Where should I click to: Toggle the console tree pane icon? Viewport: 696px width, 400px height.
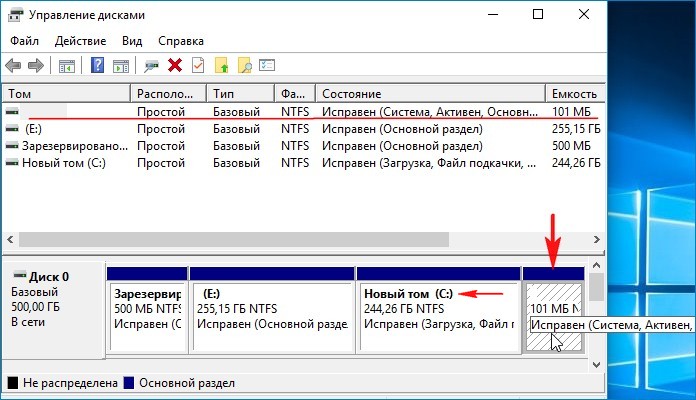67,66
